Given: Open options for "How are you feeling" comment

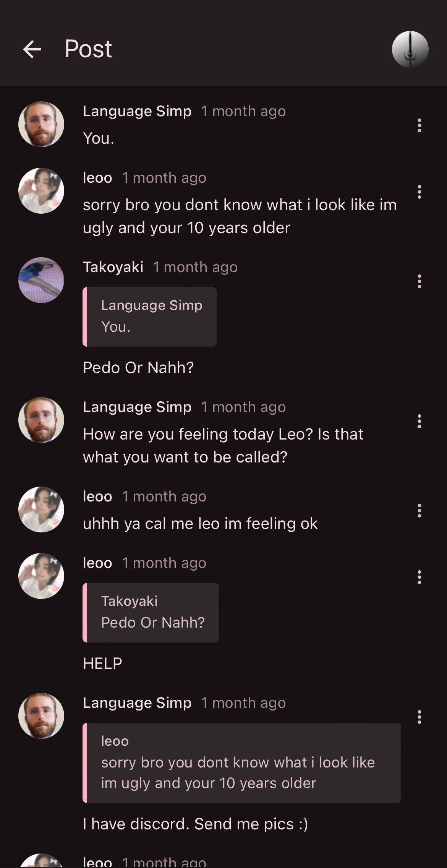Looking at the screenshot, I should 419,421.
